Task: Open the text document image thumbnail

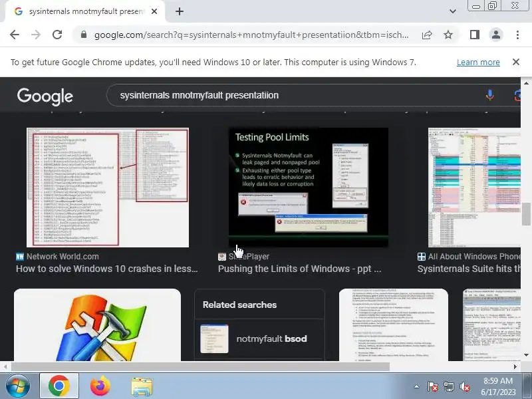Action: click(394, 325)
